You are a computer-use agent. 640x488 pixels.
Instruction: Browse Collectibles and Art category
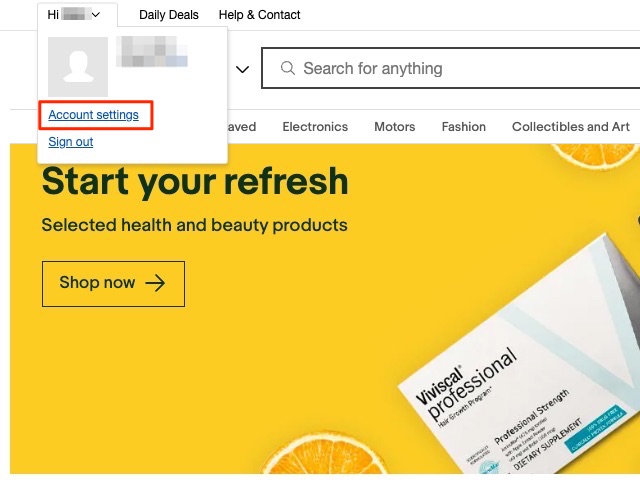click(x=570, y=127)
